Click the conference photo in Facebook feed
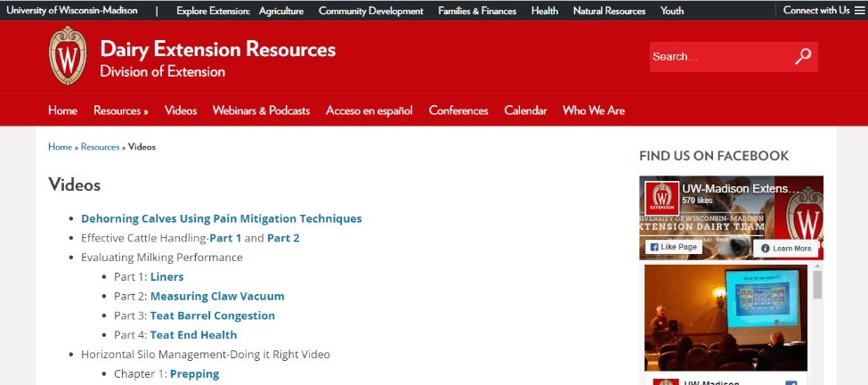Image resolution: width=868 pixels, height=385 pixels. pos(726,317)
